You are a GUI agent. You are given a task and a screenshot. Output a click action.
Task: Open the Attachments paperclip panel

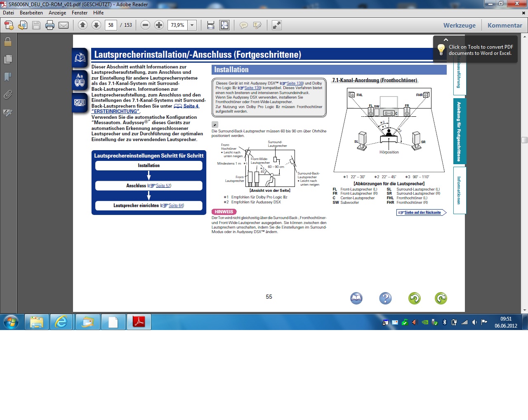pyautogui.click(x=8, y=95)
